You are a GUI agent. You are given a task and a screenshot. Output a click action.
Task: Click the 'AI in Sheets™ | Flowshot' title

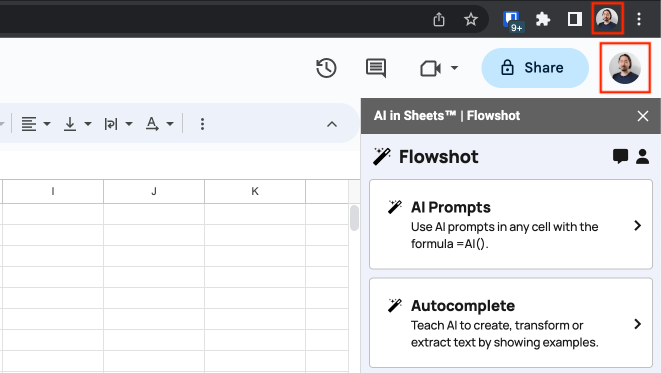click(x=447, y=115)
